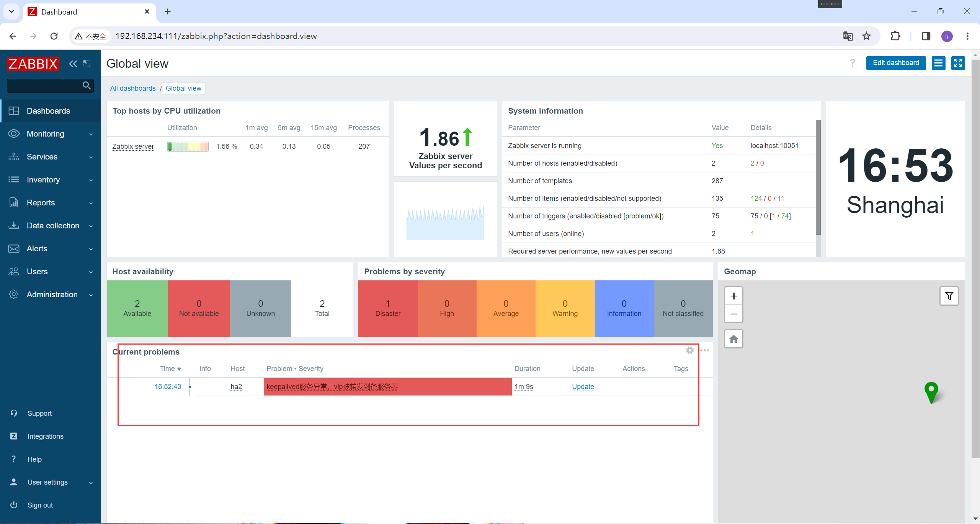
Task: Open the browser translate icon
Action: 848,36
